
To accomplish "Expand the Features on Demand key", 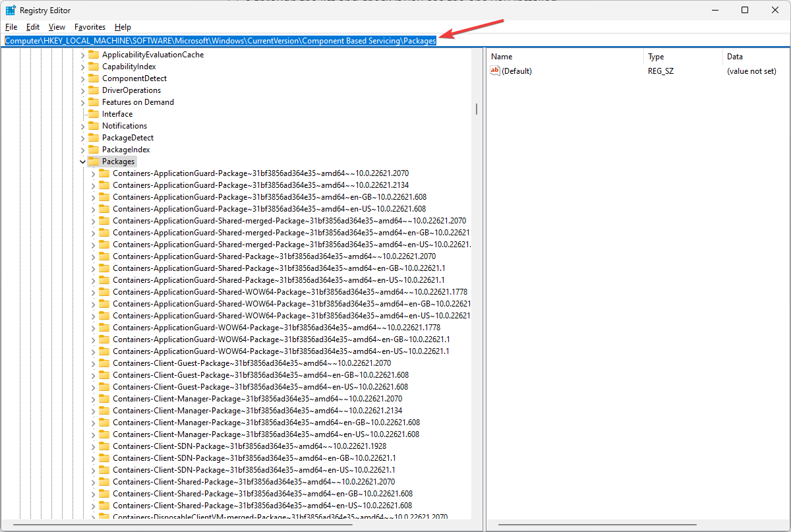I will 82,102.
